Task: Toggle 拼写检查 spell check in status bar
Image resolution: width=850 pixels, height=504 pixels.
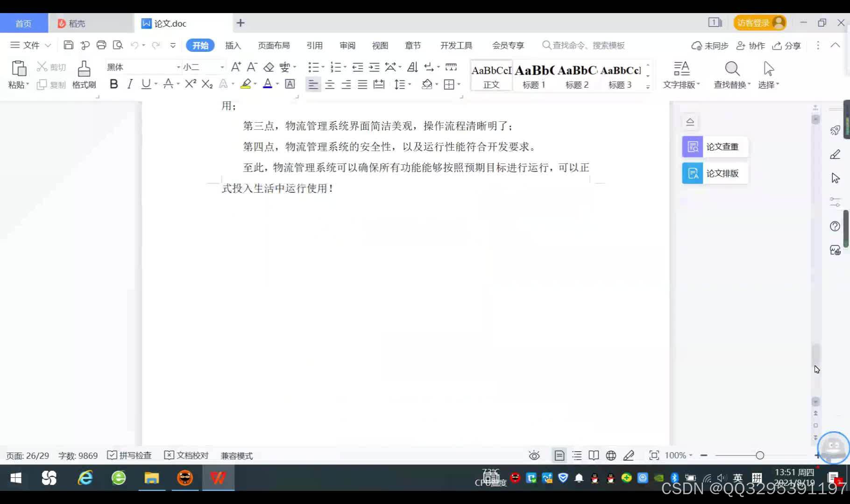Action: click(x=129, y=455)
